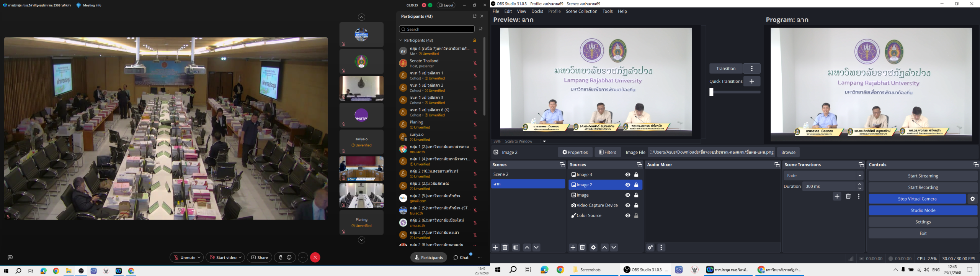The image size is (980, 276).
Task: Open closed captions icon in meeting window
Action: coord(10,258)
